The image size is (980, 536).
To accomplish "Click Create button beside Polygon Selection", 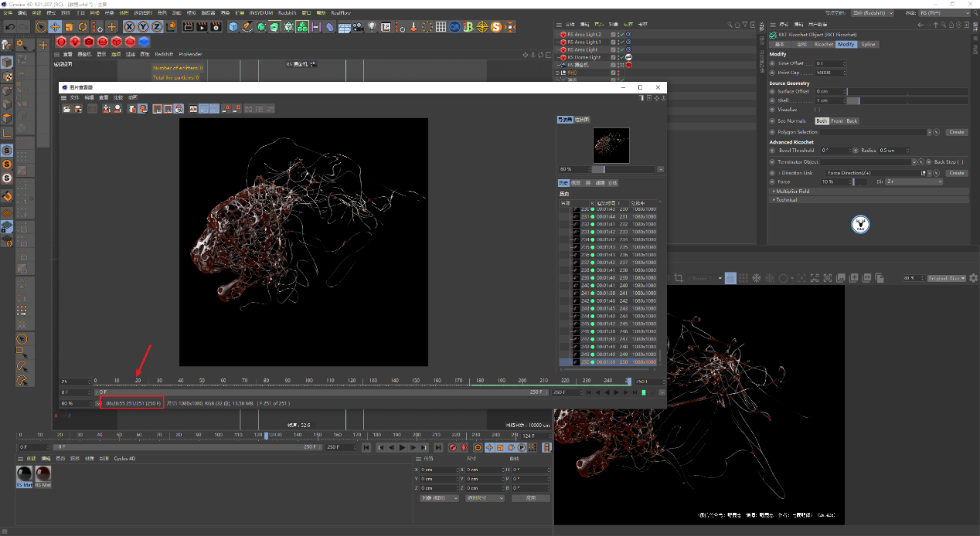I will [x=956, y=132].
